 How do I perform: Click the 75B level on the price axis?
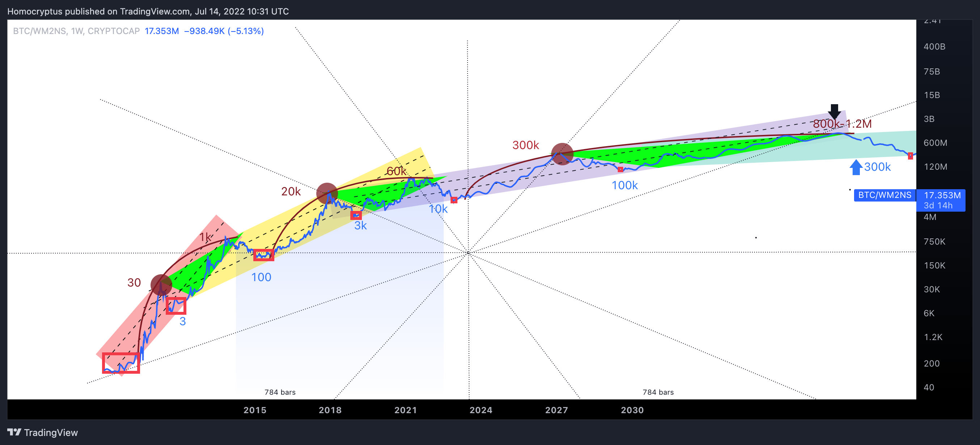932,72
